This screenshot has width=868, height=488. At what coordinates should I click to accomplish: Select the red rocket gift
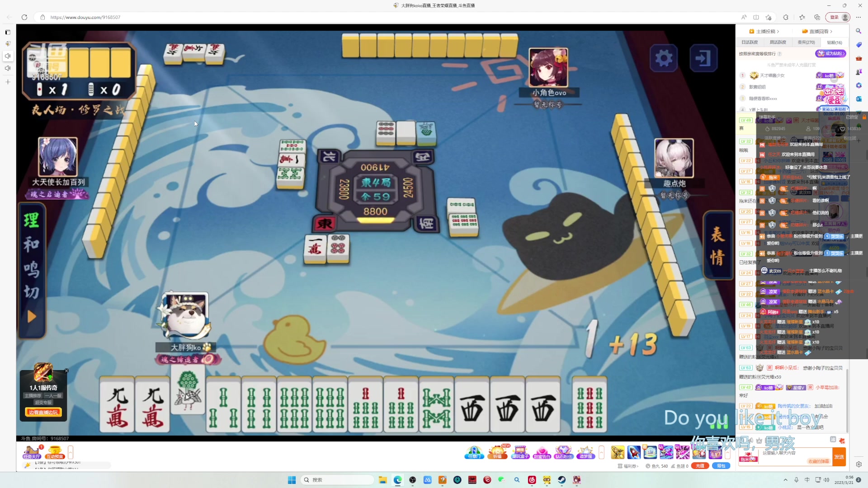634,452
